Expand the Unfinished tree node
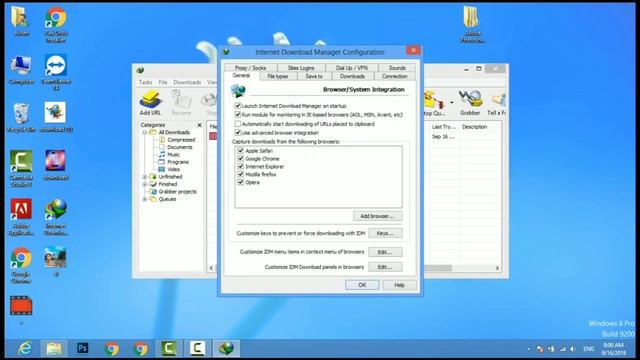 (x=144, y=177)
